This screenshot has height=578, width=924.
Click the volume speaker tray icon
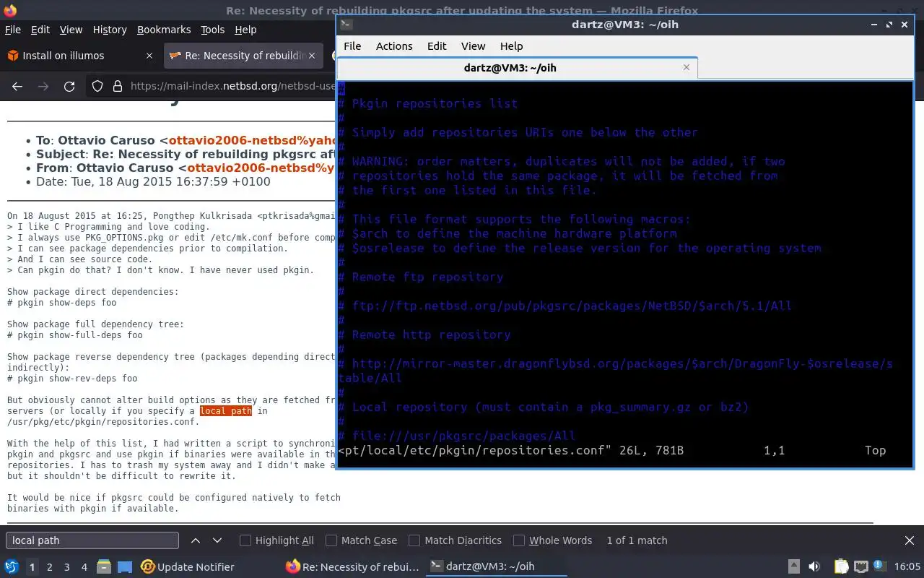point(814,567)
